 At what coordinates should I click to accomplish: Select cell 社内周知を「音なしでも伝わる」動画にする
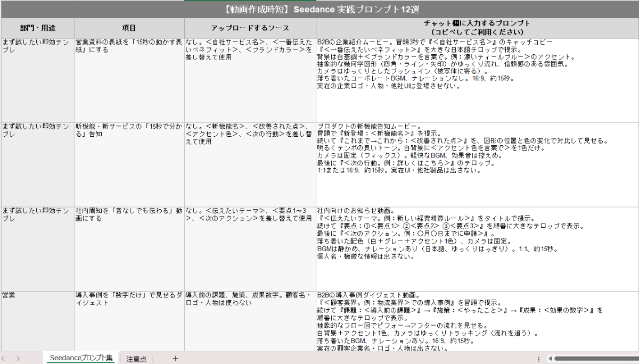(129, 249)
